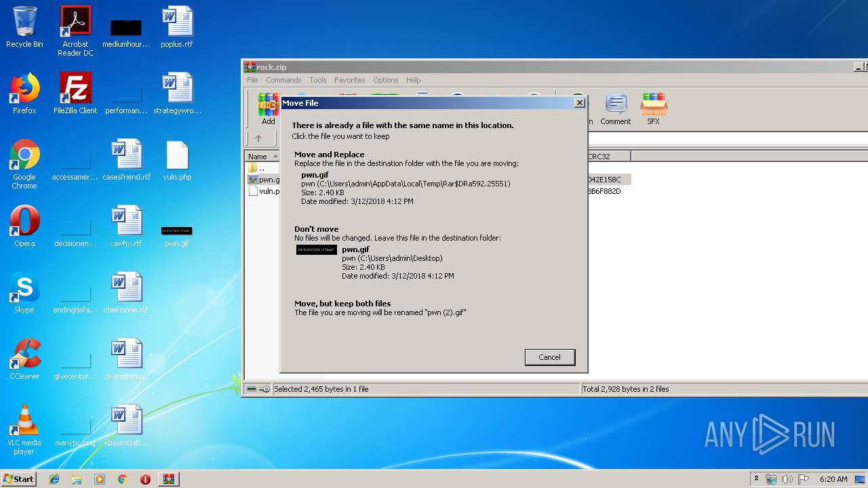Viewport: 868px width, 488px height.
Task: Show hidden system tray icons
Action: point(756,479)
